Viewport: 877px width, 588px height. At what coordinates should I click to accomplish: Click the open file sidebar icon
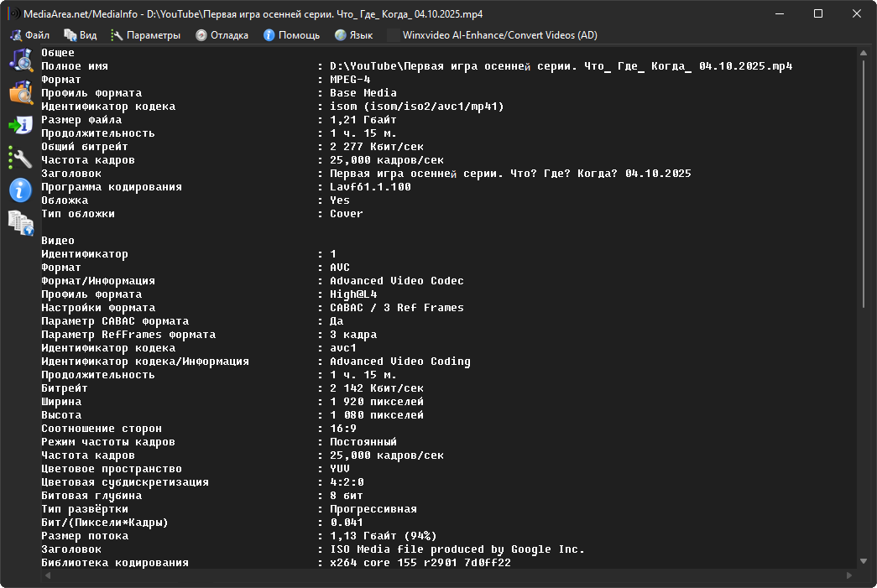(x=20, y=60)
